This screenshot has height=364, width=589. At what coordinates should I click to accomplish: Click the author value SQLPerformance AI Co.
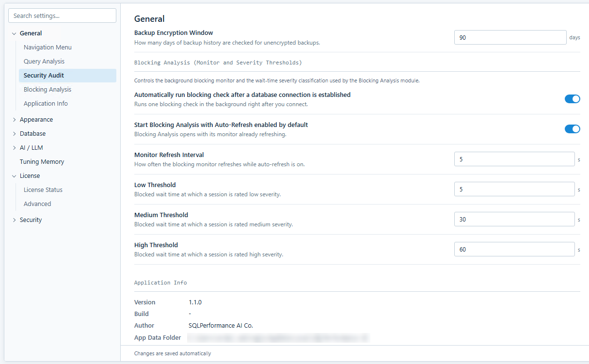pyautogui.click(x=221, y=326)
